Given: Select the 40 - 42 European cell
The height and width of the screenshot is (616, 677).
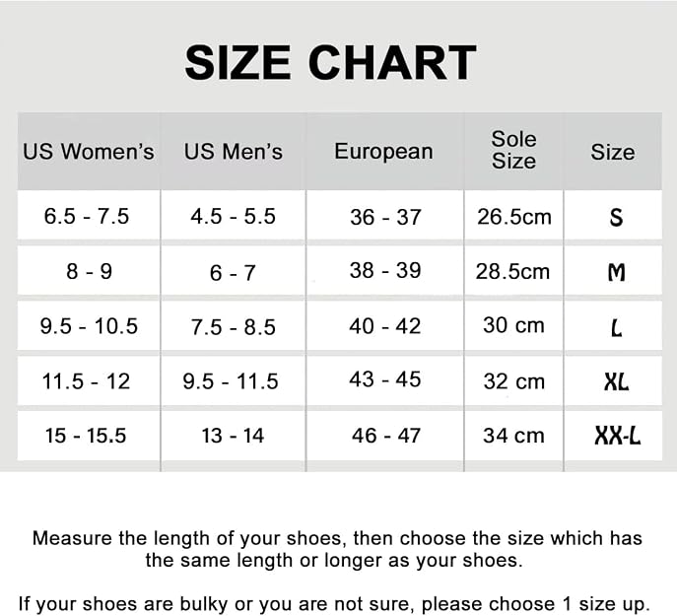Looking at the screenshot, I should (385, 326).
